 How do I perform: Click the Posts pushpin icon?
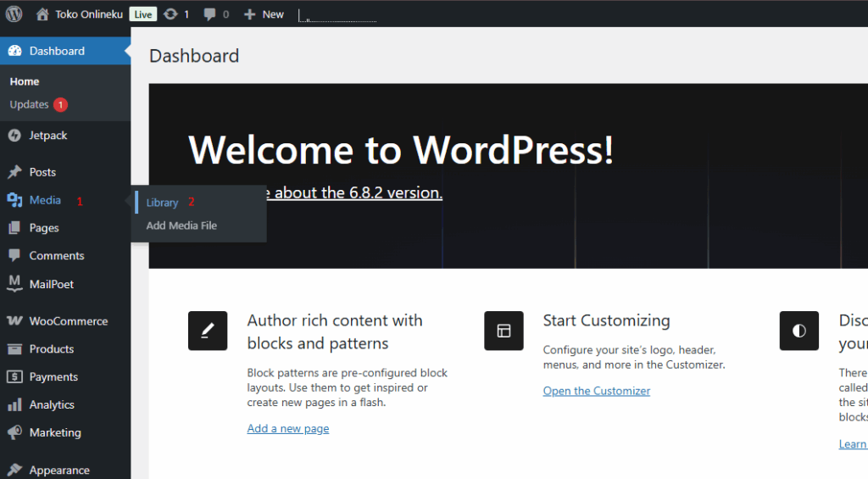[14, 172]
